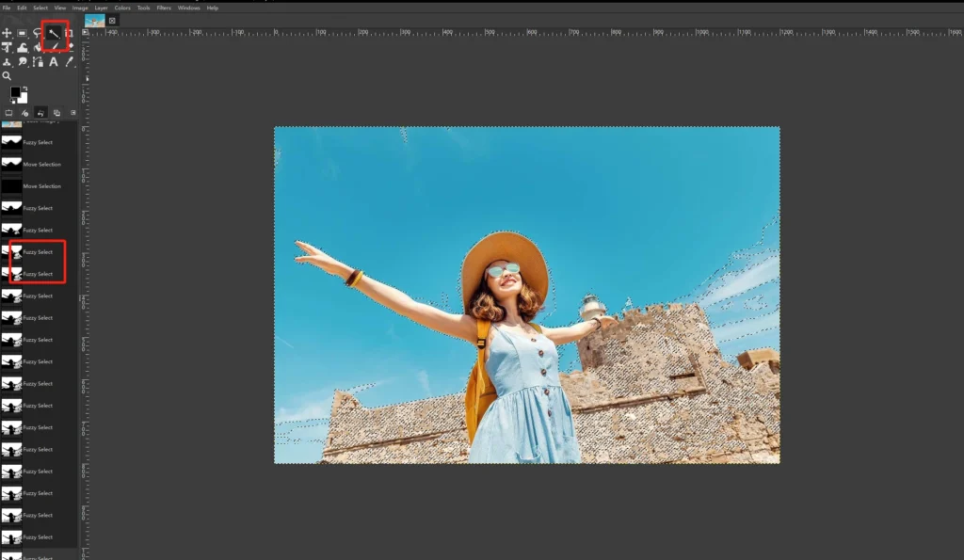964x560 pixels.
Task: Swap foreground and background colors
Action: coord(24,89)
